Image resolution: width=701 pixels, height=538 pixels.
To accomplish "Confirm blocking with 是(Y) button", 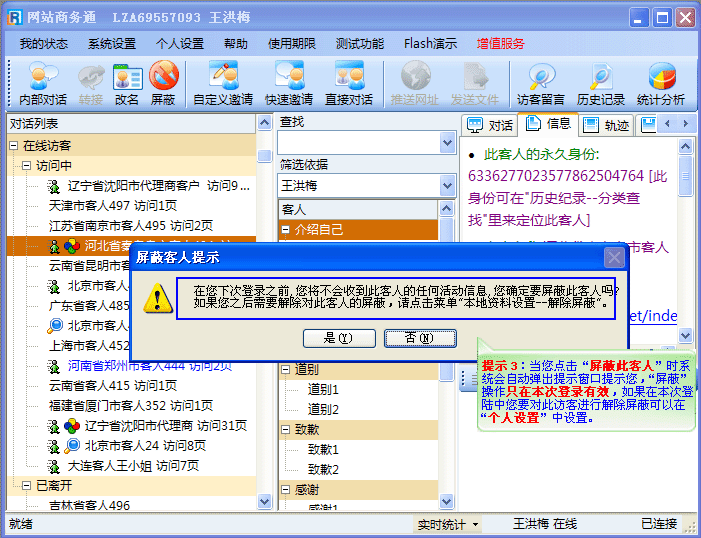I will point(339,338).
